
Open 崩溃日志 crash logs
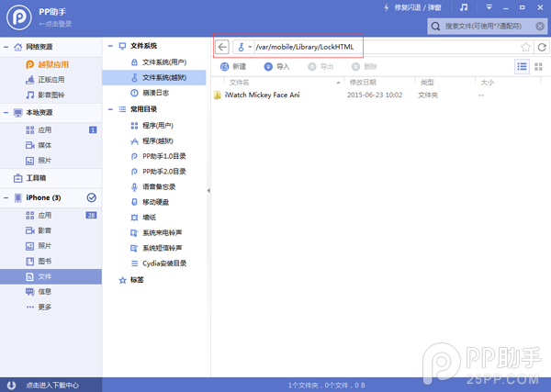[154, 93]
